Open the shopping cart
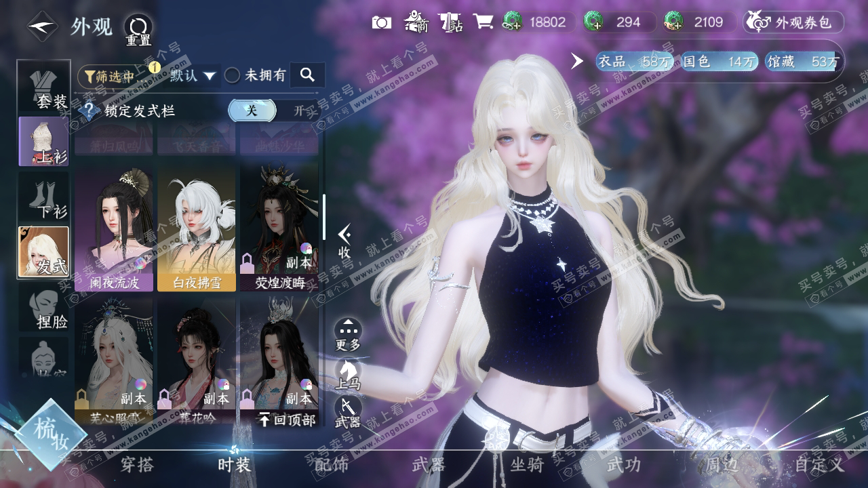868x488 pixels. 483,22
